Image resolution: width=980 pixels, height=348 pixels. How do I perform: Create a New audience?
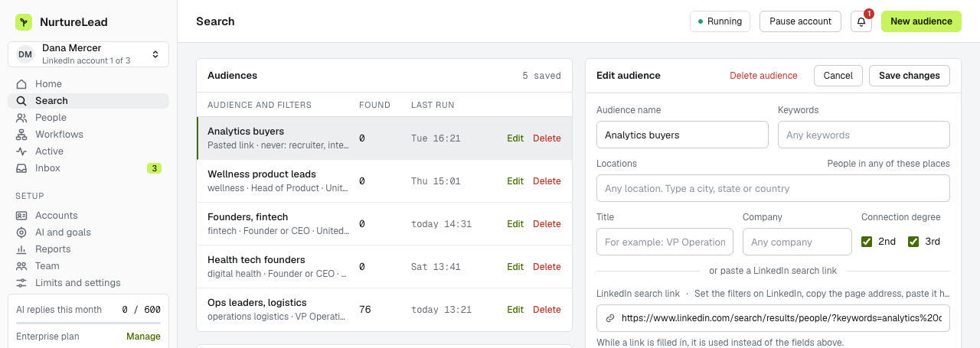[x=921, y=21]
